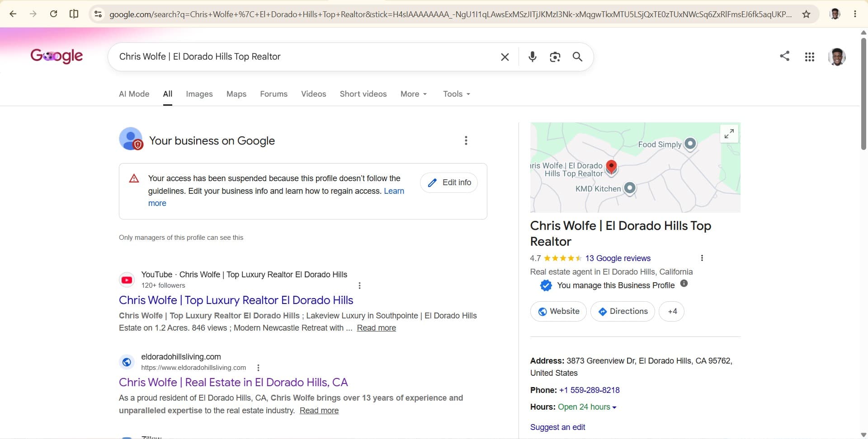
Task: Click the browser address bar URL
Action: pyautogui.click(x=450, y=14)
